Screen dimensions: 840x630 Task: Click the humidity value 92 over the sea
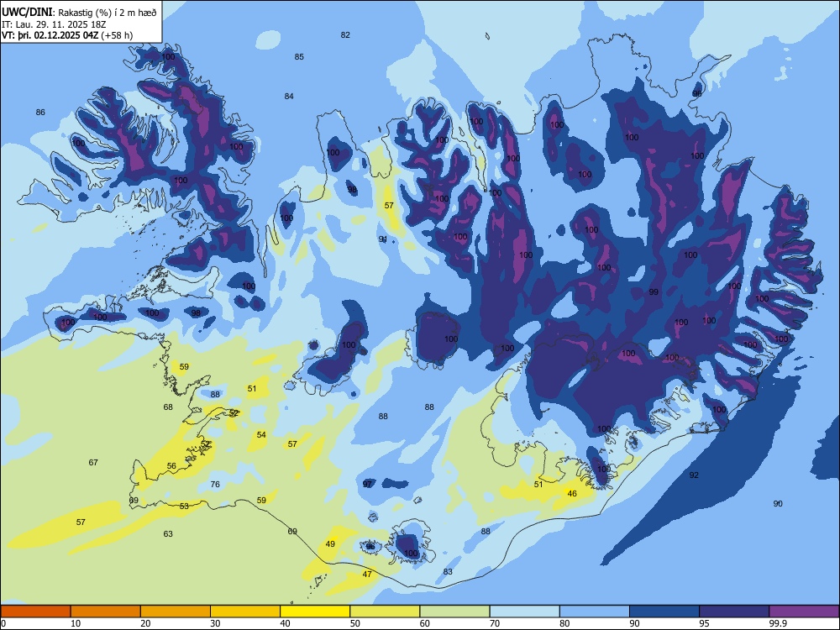click(694, 475)
